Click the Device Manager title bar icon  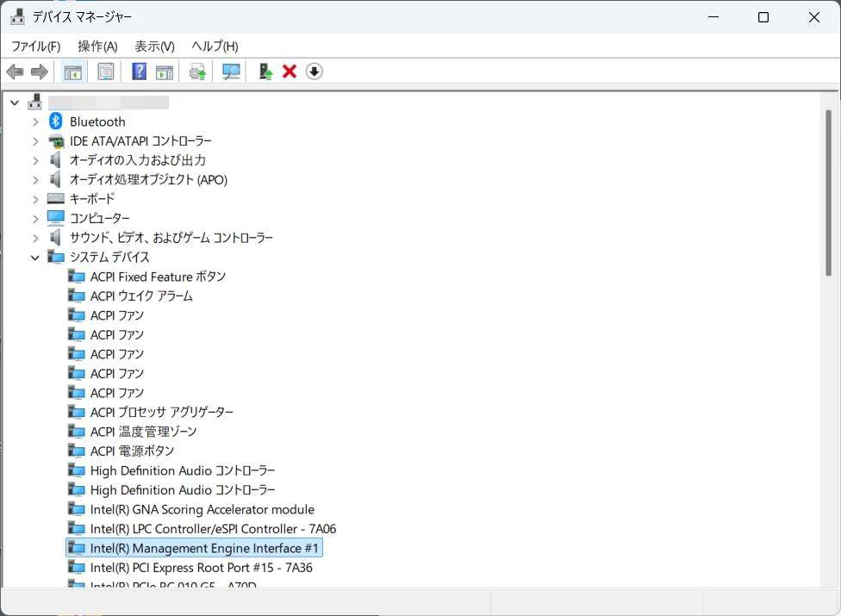pyautogui.click(x=17, y=16)
